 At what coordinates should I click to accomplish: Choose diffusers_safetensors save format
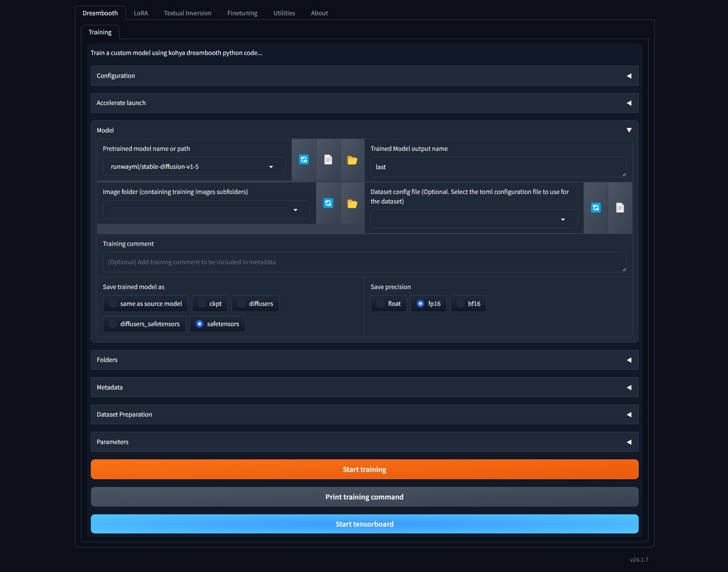click(144, 324)
